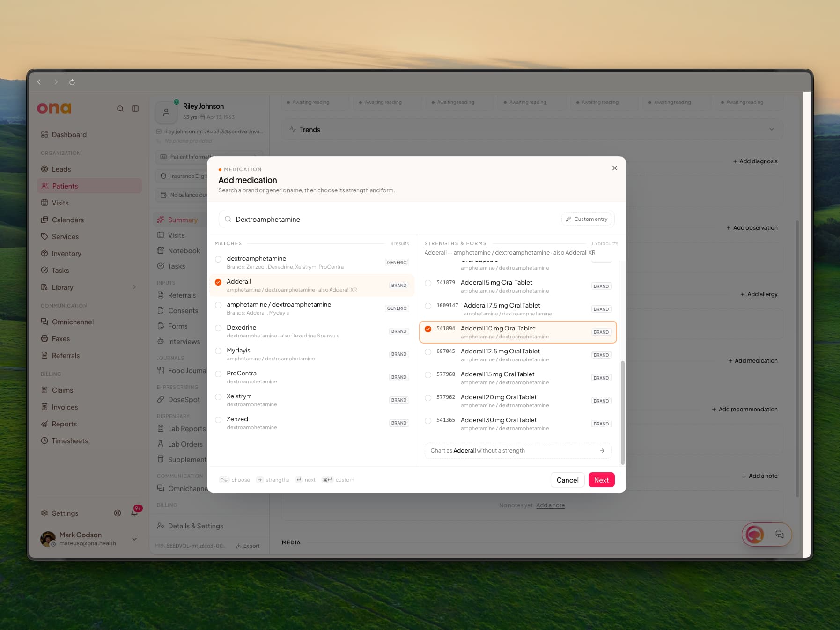Click the underlined Add a note link

click(x=550, y=505)
